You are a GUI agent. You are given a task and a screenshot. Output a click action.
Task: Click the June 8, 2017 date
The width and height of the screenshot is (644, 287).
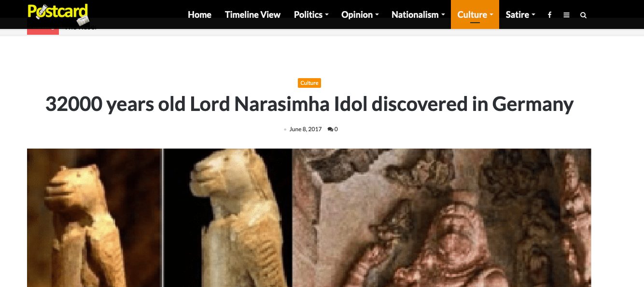(x=305, y=129)
